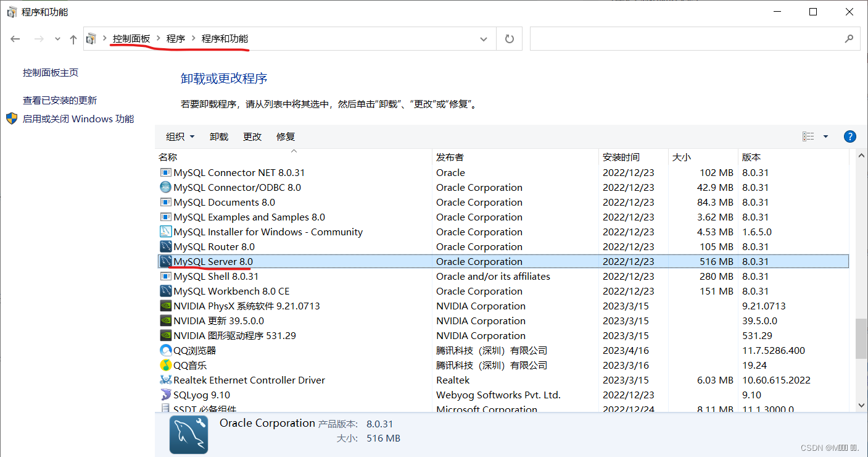Select the 程序和功能 breadcrumb segment

[225, 38]
